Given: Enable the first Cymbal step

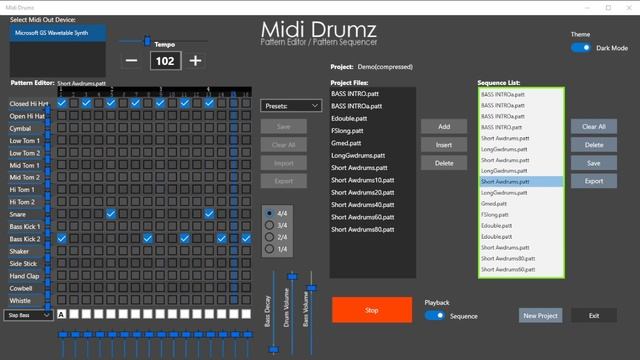Looking at the screenshot, I should coord(62,128).
